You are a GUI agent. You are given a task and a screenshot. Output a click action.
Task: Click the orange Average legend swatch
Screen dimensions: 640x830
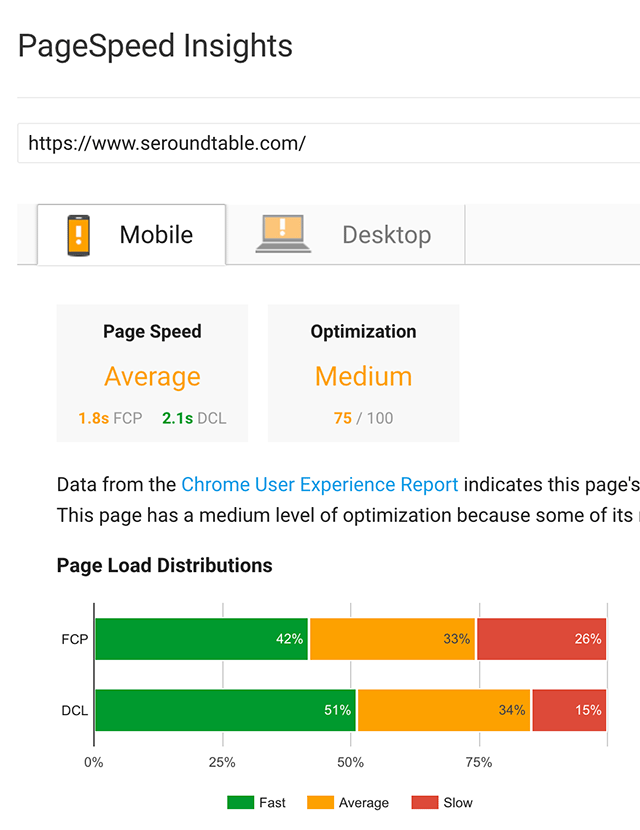point(320,802)
